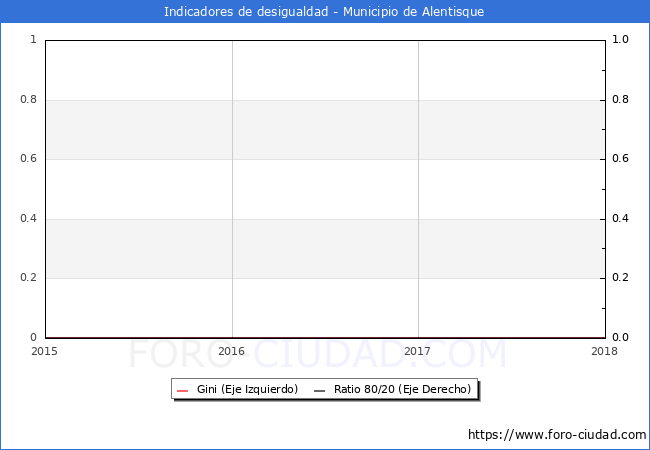Click the right axis value 0.8

(621, 99)
